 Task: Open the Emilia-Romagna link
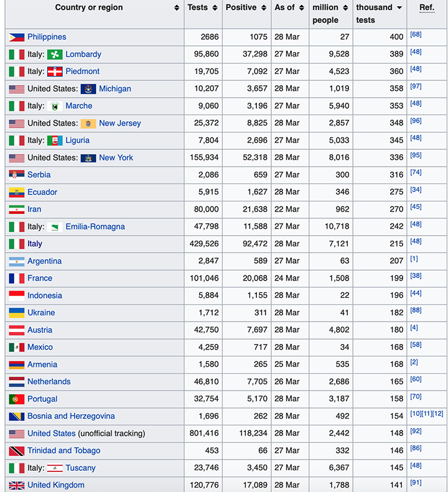pos(95,226)
